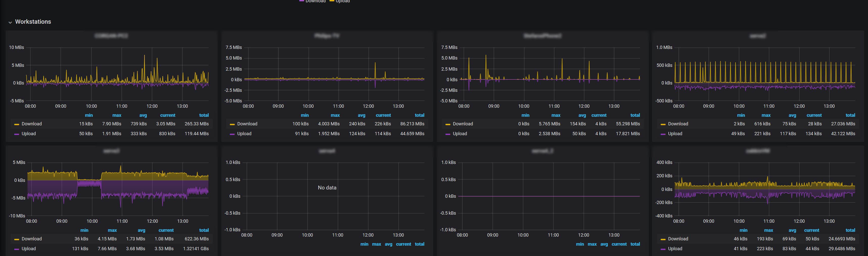Select the '7.90 MBs' max value

coord(112,124)
